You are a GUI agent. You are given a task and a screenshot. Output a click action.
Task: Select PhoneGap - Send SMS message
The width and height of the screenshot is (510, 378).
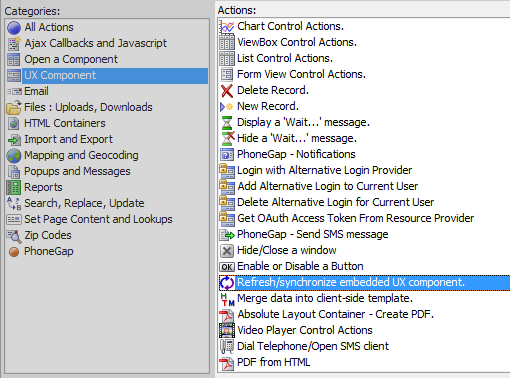313,234
